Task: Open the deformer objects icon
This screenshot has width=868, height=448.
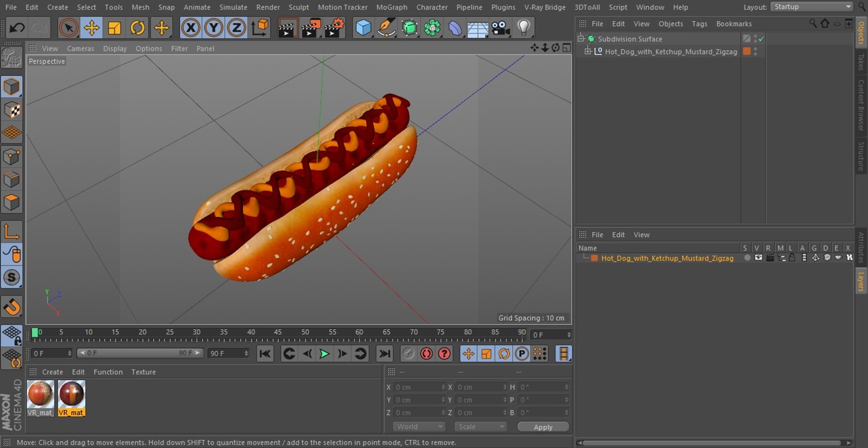Action: point(455,28)
